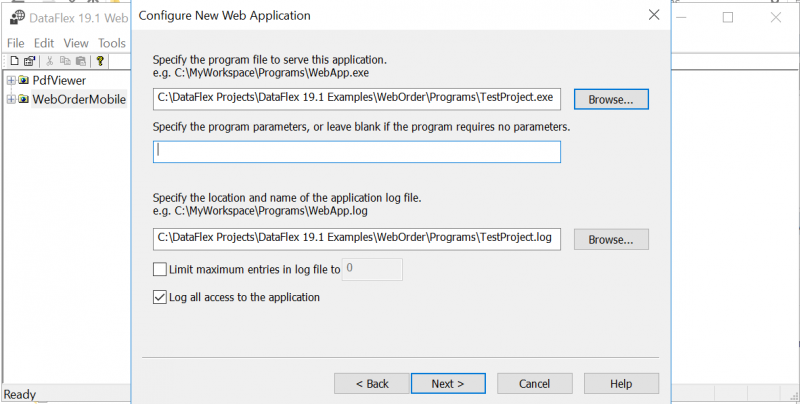Click the PdfViewer folder icon

click(x=23, y=80)
